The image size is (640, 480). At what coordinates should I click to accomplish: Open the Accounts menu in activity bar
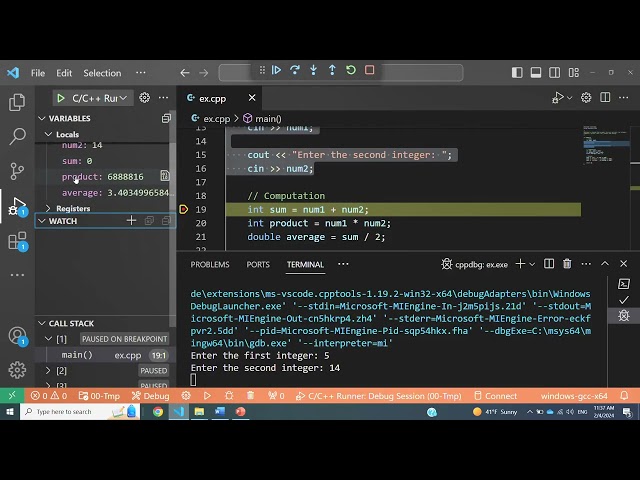[17, 336]
